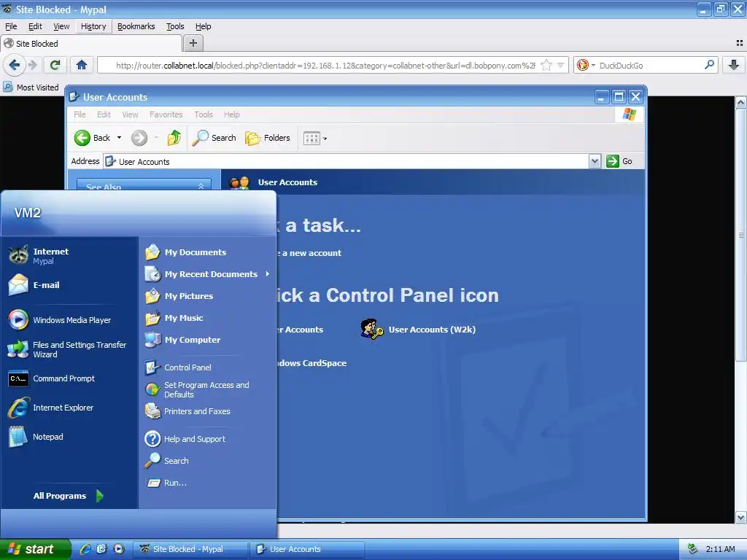747x560 pixels.
Task: Select the Site Blocked tab
Action: pyautogui.click(x=91, y=43)
